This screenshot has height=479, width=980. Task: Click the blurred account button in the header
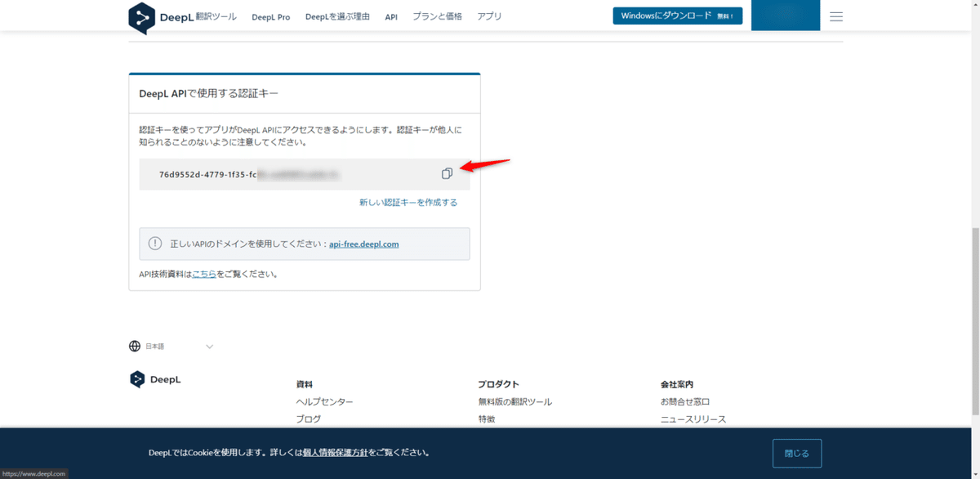[785, 16]
